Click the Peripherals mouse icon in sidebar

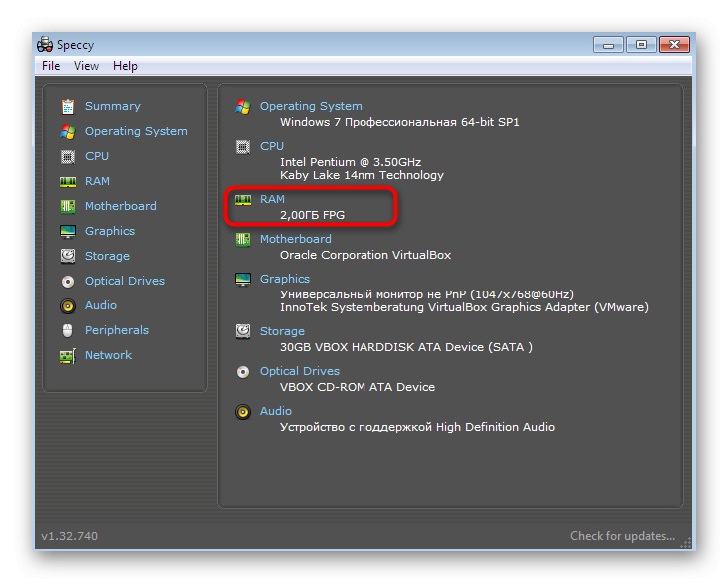pyautogui.click(x=68, y=330)
